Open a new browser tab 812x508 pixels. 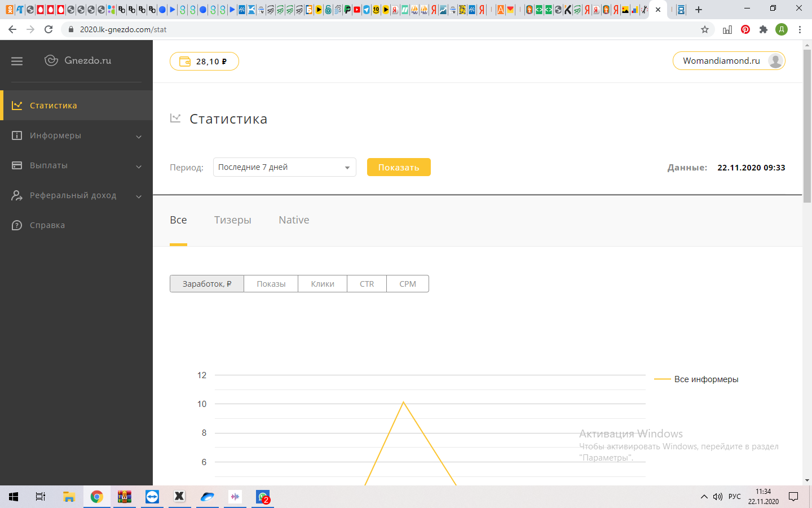(x=699, y=10)
